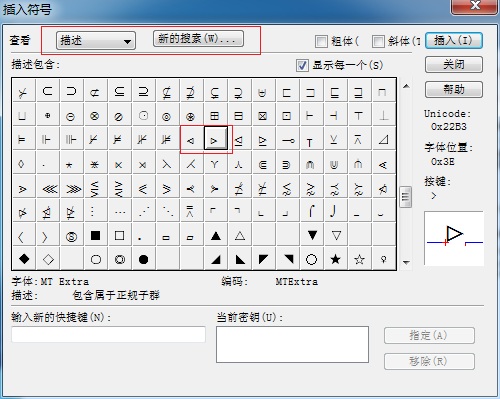Enable the 粗体 bold checkbox
This screenshot has height=399, width=500.
[321, 42]
